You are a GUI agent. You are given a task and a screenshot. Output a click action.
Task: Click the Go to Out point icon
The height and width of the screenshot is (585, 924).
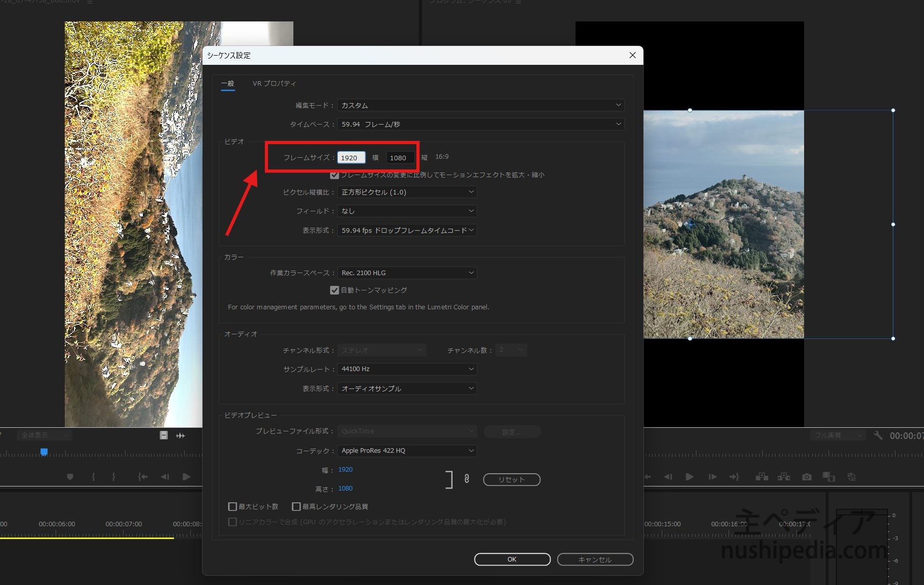734,477
